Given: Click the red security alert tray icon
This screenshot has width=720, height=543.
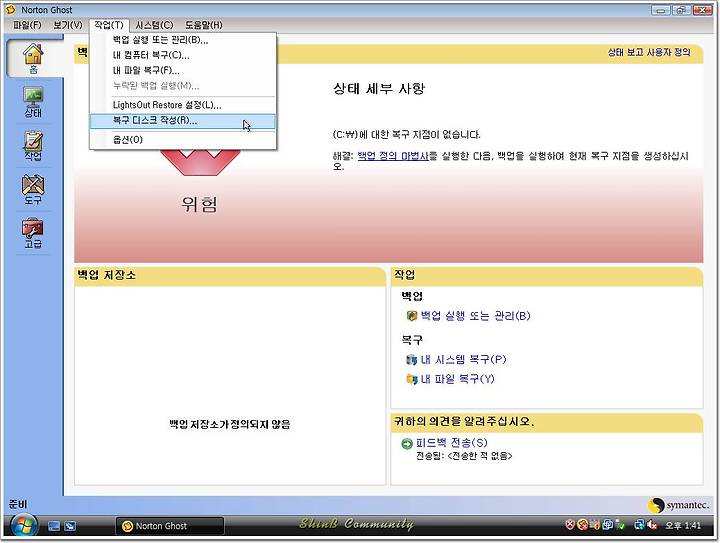Looking at the screenshot, I should pos(570,524).
